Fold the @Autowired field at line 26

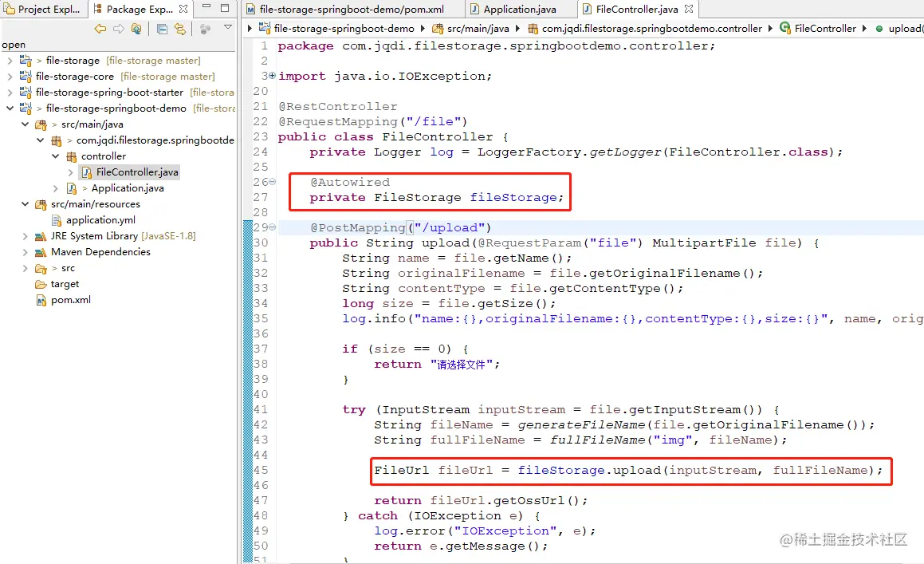coord(272,182)
